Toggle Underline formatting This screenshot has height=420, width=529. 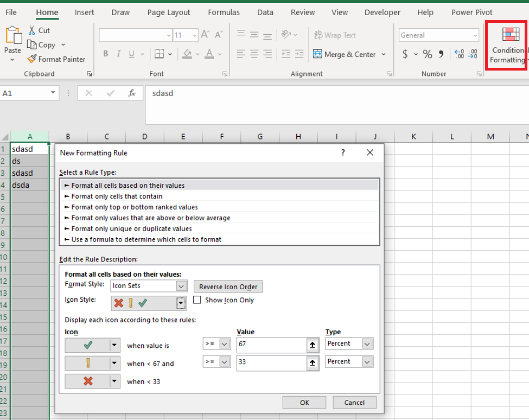tap(132, 54)
